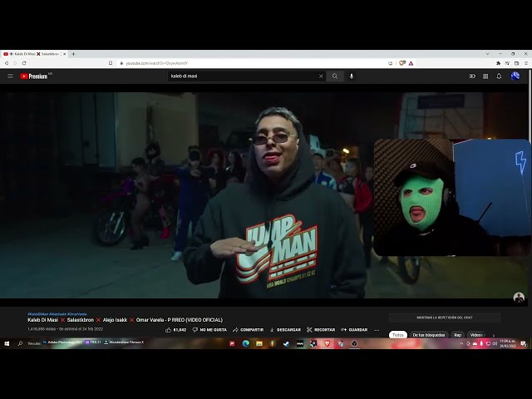Open Windows taskbar search
The width and height of the screenshot is (532, 399).
[x=20, y=343]
